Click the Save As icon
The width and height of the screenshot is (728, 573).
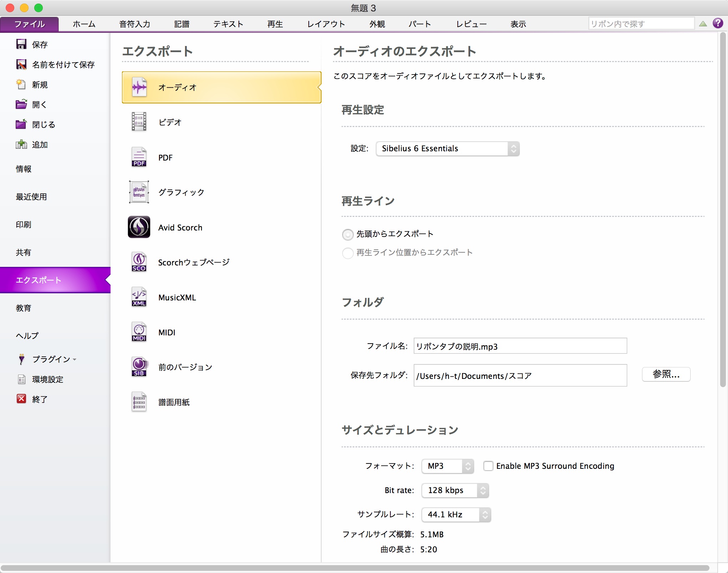point(21,64)
